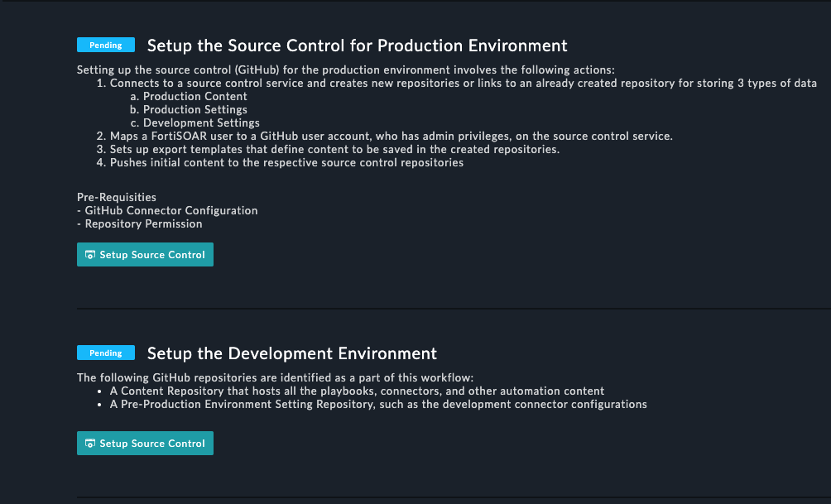Image resolution: width=831 pixels, height=504 pixels.
Task: Click step 4 about pushing initial content
Action: point(286,162)
